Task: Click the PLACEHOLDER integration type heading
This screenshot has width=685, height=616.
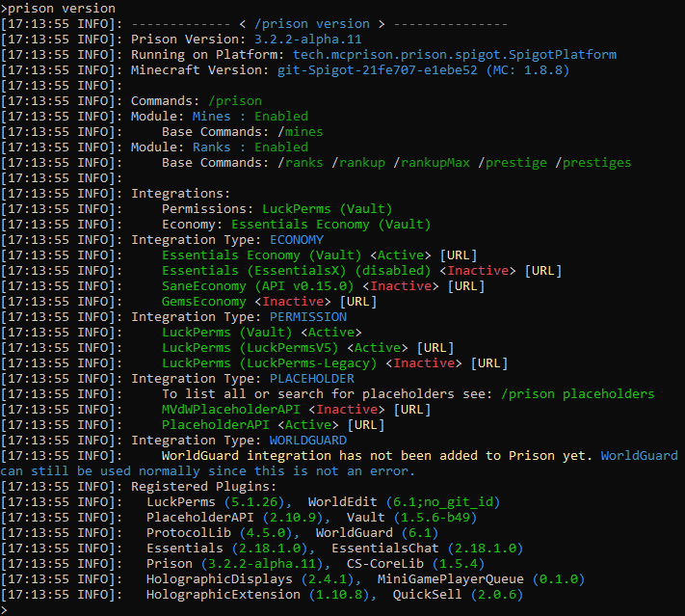Action: click(312, 379)
